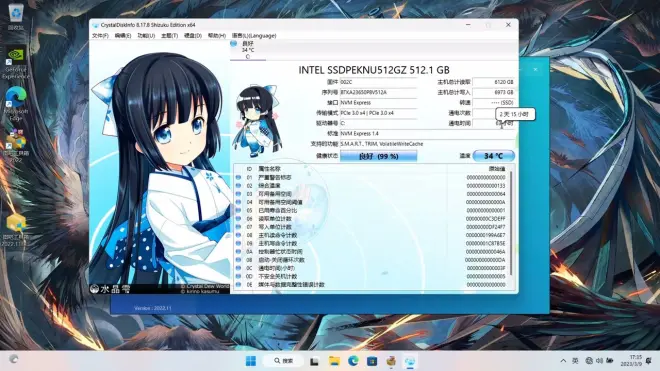The width and height of the screenshot is (660, 371).
Task: Open the Microsoft Edge desktop shortcut
Action: coord(16,105)
